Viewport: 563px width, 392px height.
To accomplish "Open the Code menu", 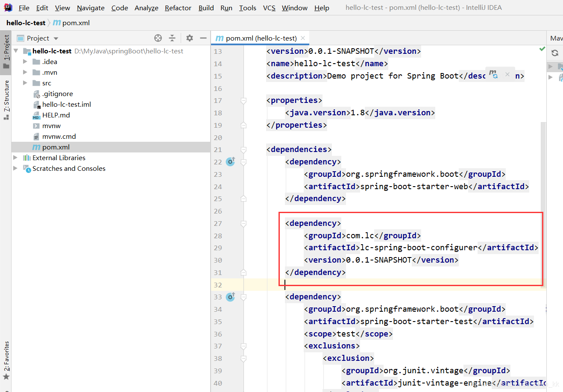I will coord(120,8).
